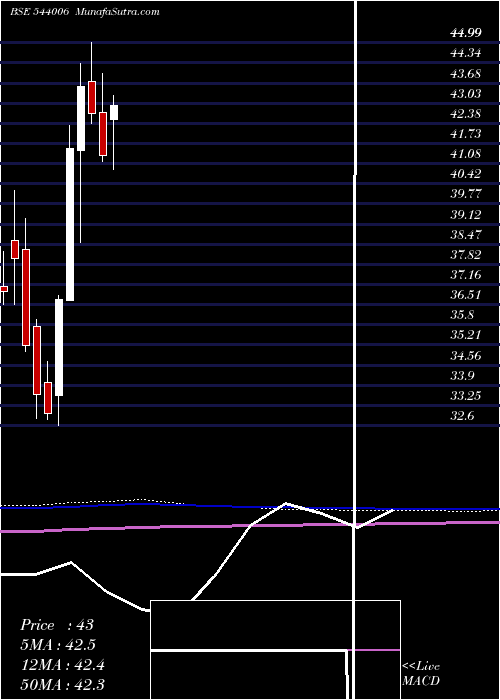Click the 35.21 price axis label
The height and width of the screenshot is (700, 500).
coord(466,335)
